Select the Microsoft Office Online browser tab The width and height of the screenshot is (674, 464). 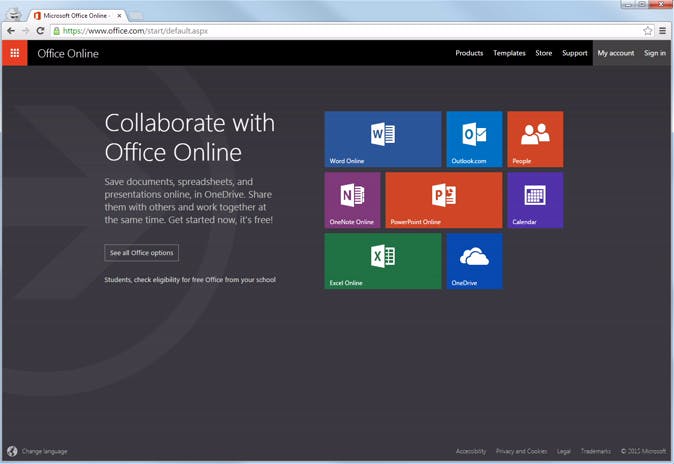77,15
